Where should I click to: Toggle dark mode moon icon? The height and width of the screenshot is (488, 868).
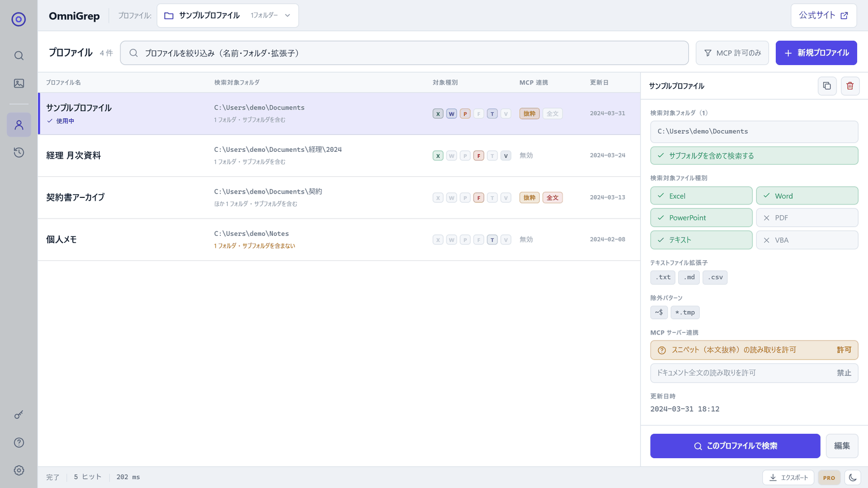[x=853, y=478]
